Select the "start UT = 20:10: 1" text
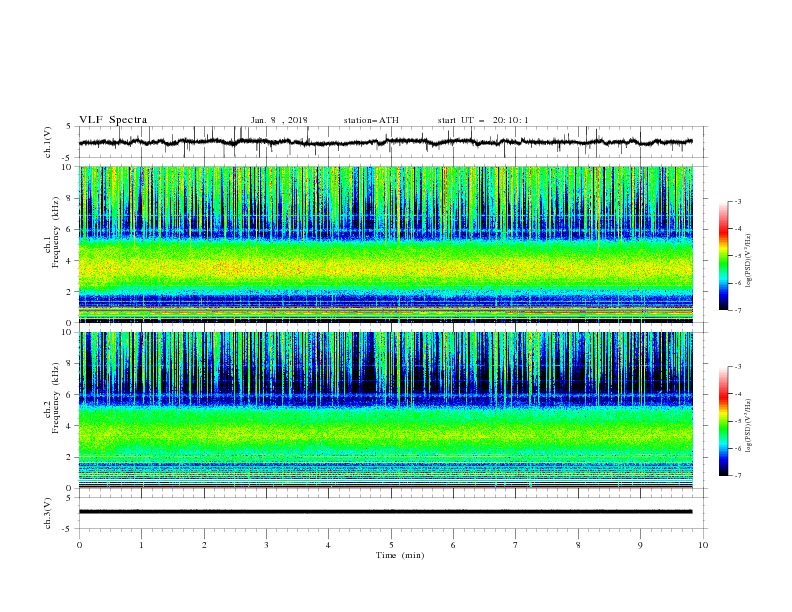The image size is (792, 612). (x=483, y=120)
